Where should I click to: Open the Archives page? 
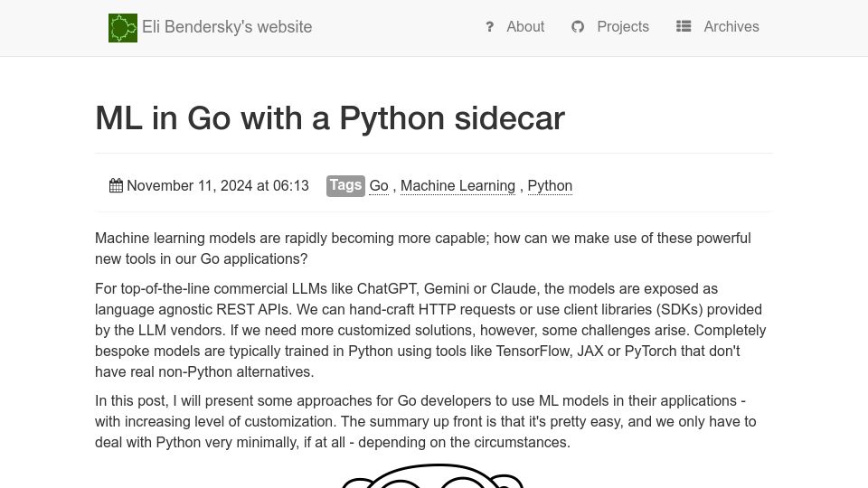click(x=731, y=26)
